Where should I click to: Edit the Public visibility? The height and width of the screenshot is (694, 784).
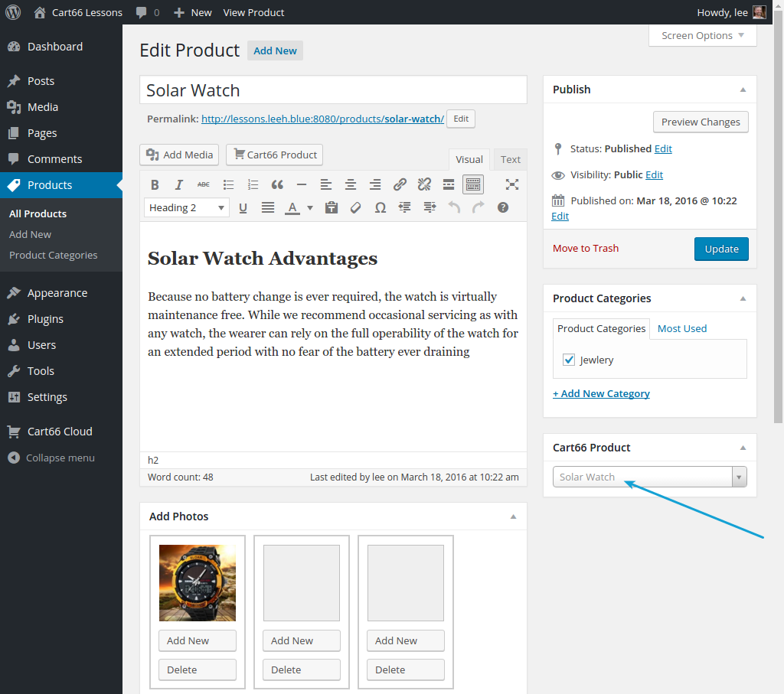[x=654, y=175]
